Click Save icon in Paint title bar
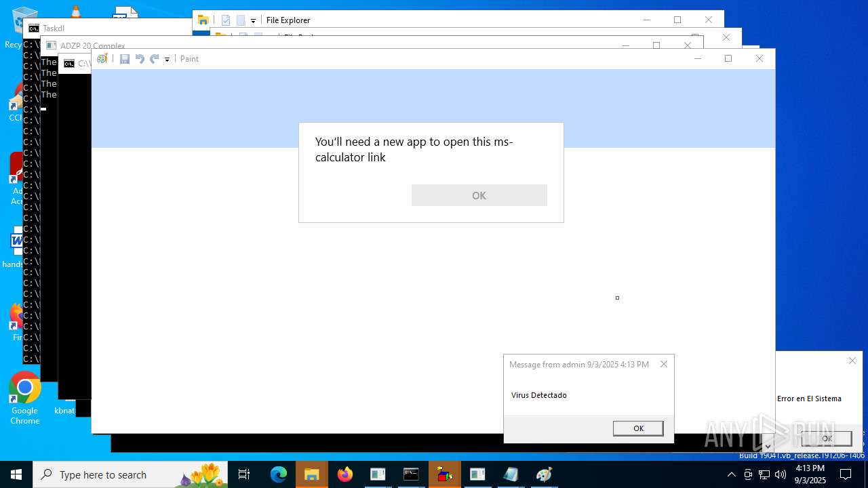 coord(125,59)
